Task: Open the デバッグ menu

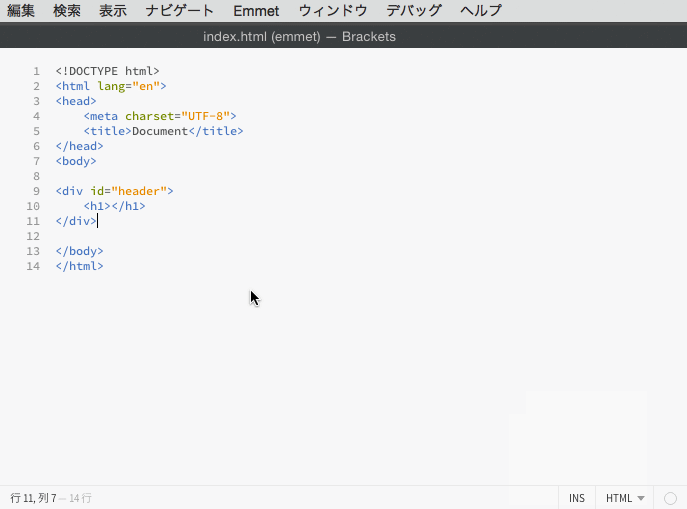Action: [x=414, y=11]
